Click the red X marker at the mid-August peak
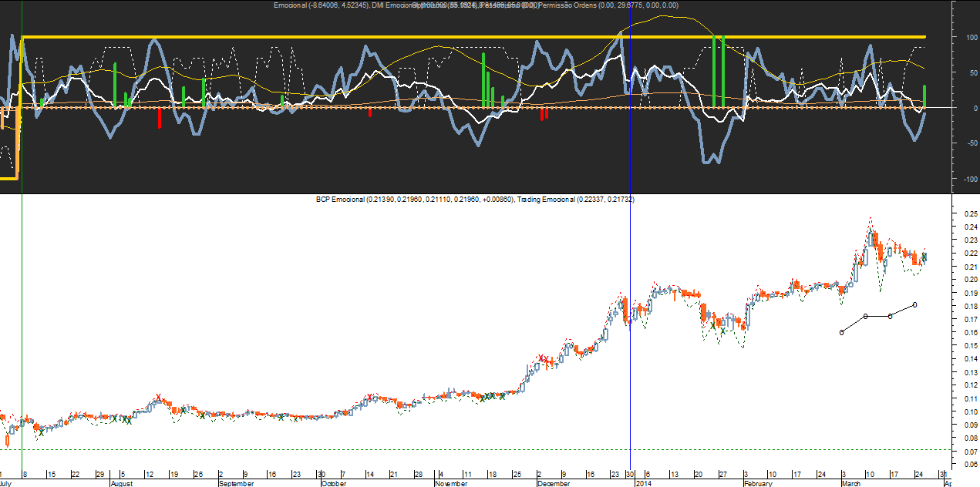Image resolution: width=980 pixels, height=487 pixels. 158,398
